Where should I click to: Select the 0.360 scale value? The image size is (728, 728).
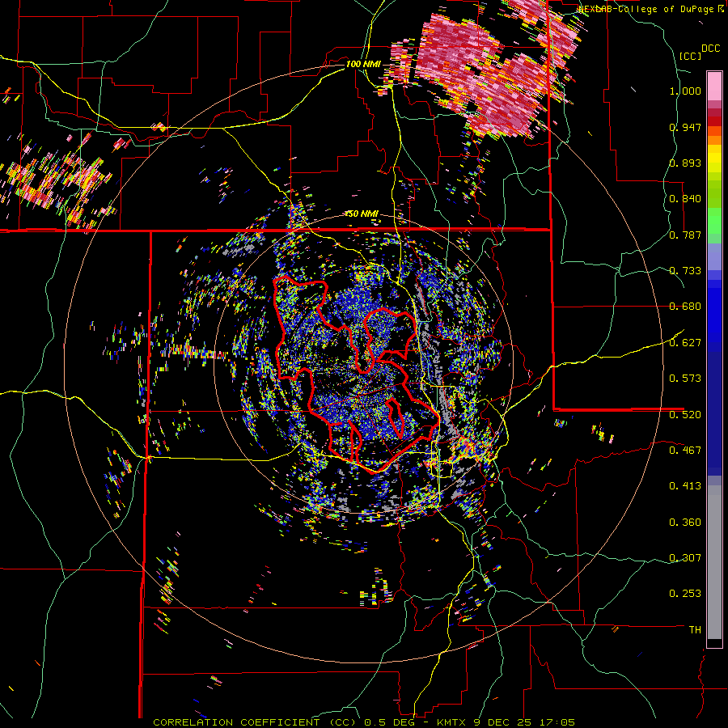tap(685, 523)
